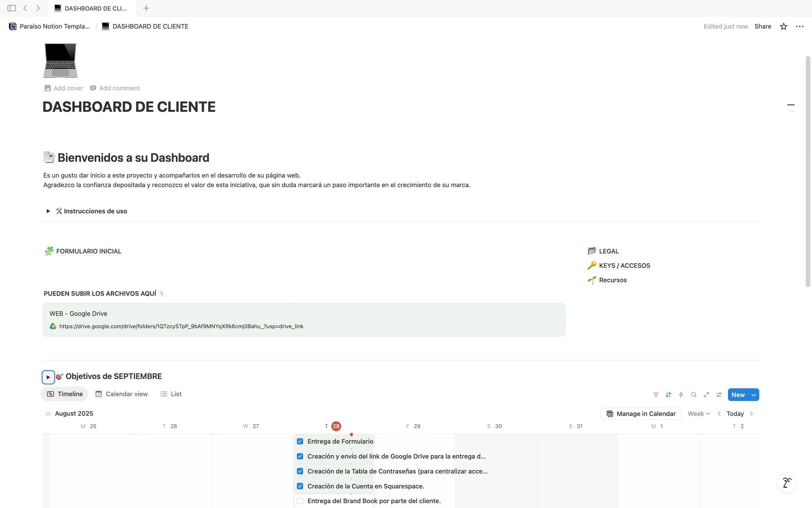Open the lightning bolt automations icon
The width and height of the screenshot is (812, 508).
tap(681, 395)
